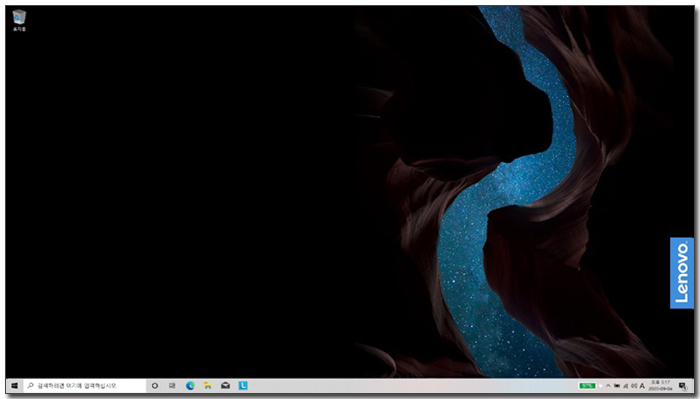700x399 pixels.
Task: Launch the Lenovo Vantage taskbar app
Action: pyautogui.click(x=243, y=386)
